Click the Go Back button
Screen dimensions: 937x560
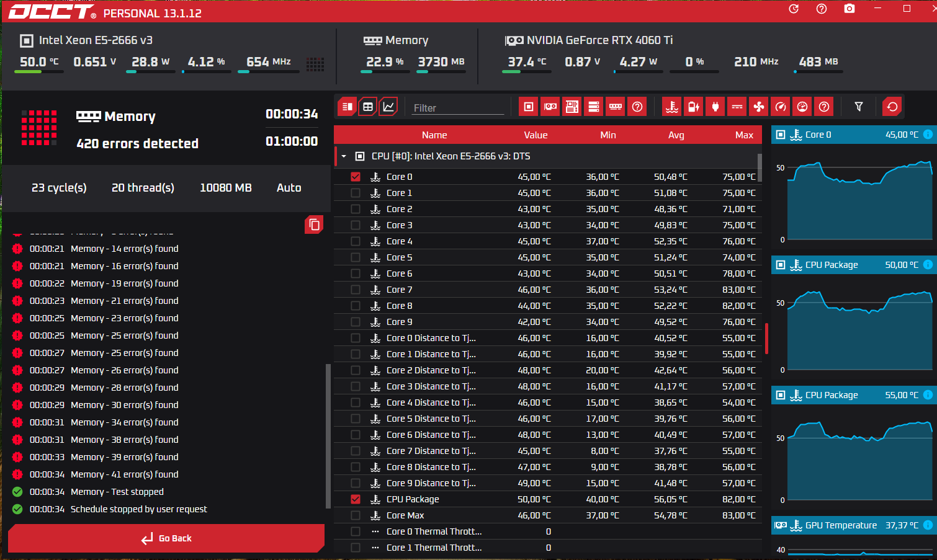coord(166,538)
